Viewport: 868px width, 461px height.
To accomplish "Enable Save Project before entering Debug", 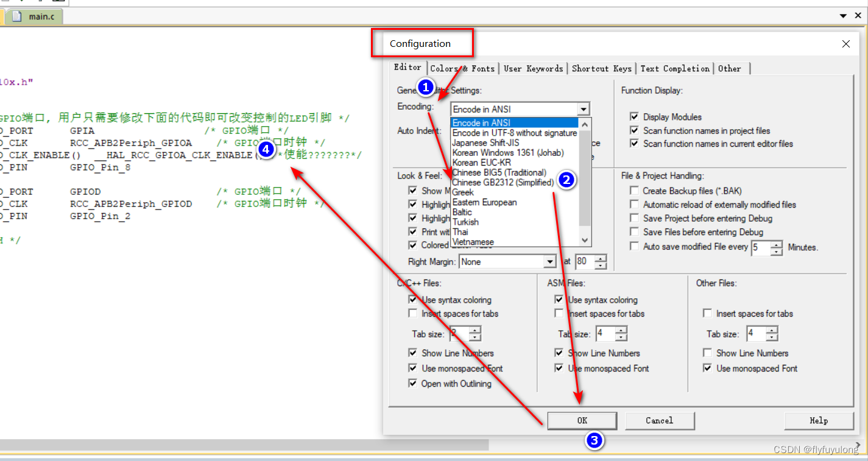I will pos(634,218).
